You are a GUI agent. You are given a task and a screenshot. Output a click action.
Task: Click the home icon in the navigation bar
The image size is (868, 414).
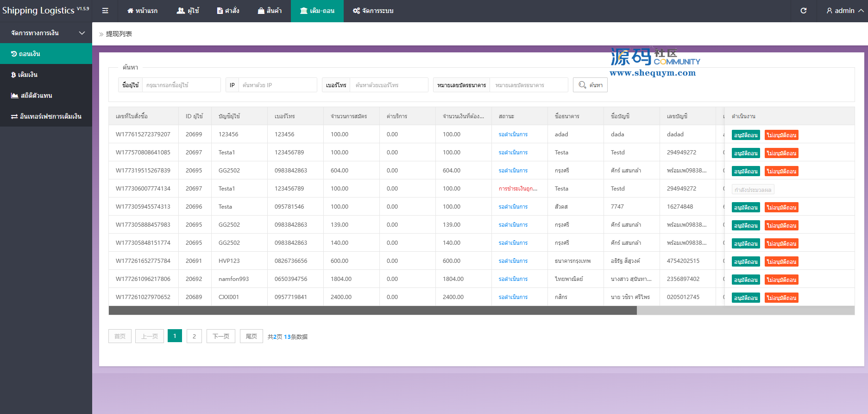click(x=130, y=11)
